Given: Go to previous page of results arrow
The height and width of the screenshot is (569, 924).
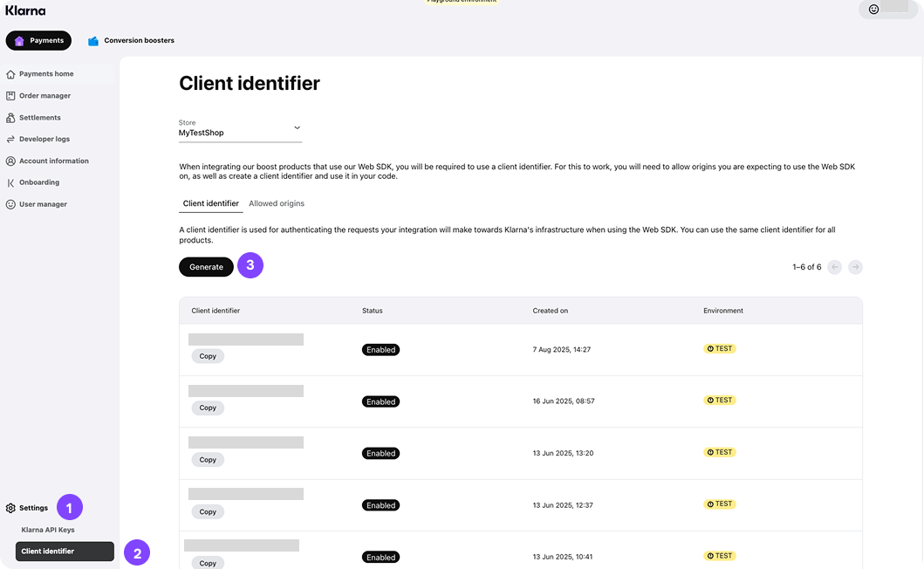Looking at the screenshot, I should click(x=834, y=267).
